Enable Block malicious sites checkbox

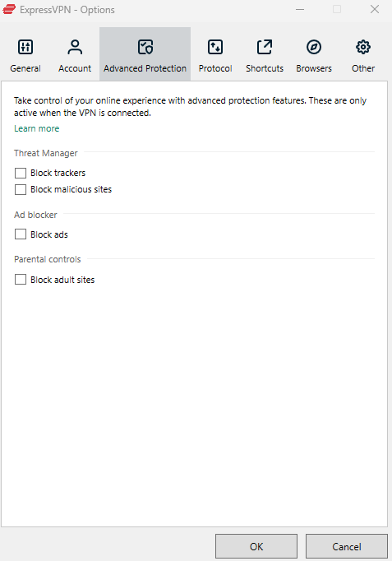tap(21, 189)
